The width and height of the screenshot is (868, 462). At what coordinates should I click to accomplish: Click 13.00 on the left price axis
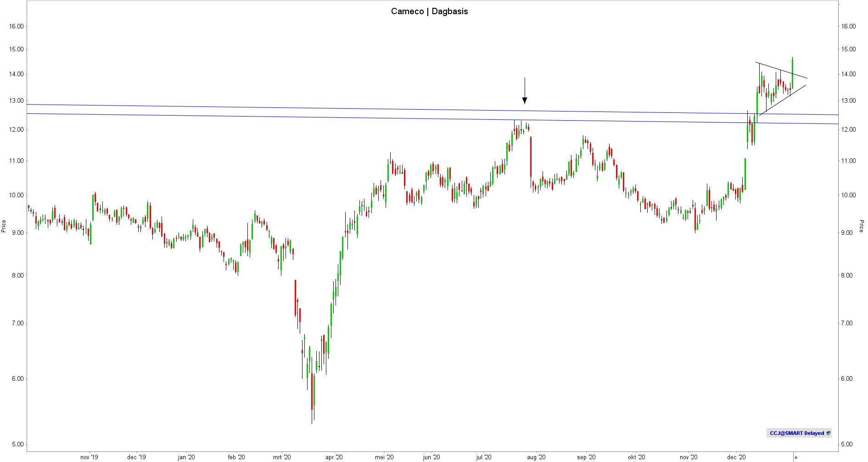(x=17, y=100)
